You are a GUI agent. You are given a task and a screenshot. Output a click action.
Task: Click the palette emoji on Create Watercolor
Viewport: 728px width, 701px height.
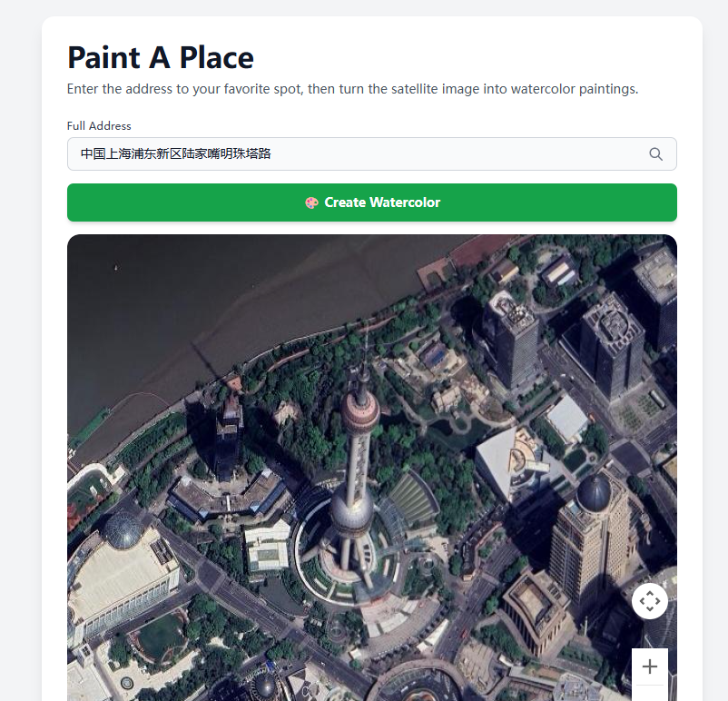coord(311,202)
